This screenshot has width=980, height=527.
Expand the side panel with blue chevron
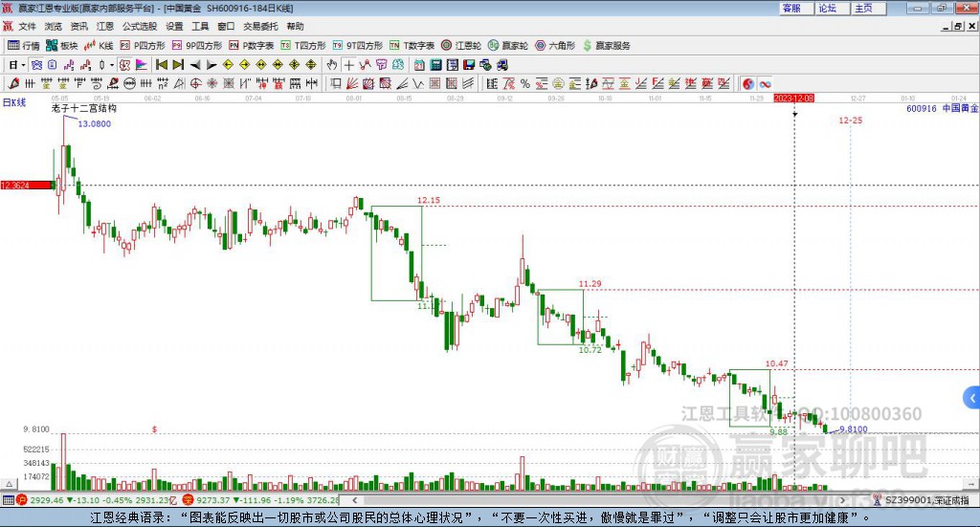pos(972,397)
